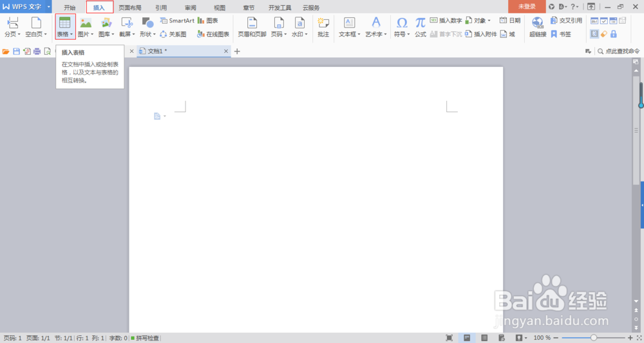Click the zoom in plus button
Image resolution: width=644 pixels, height=343 pixels.
pos(630,338)
